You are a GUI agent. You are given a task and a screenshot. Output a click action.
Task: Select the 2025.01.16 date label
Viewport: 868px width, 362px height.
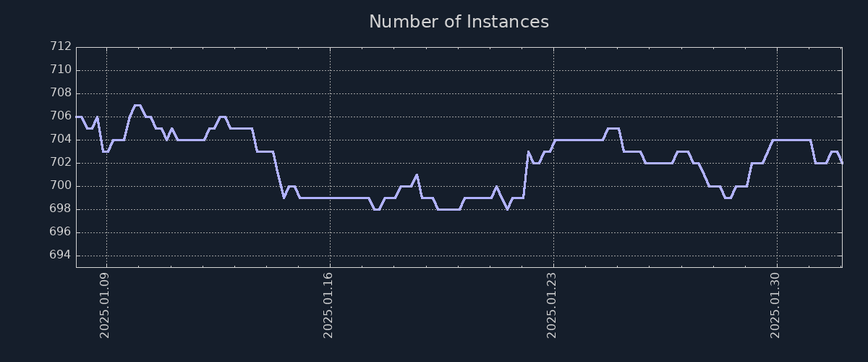click(x=328, y=306)
